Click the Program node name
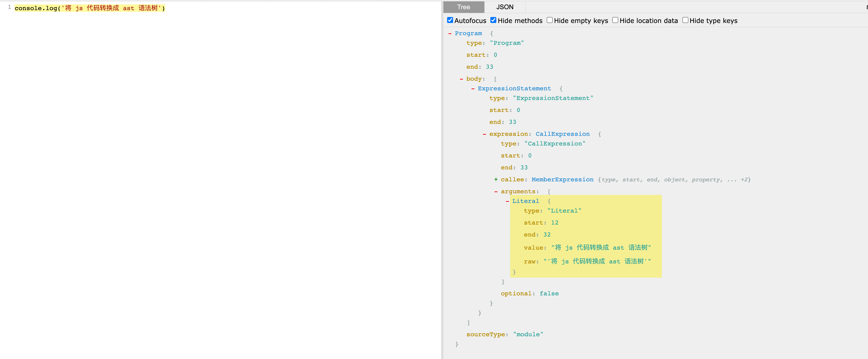 coord(468,33)
